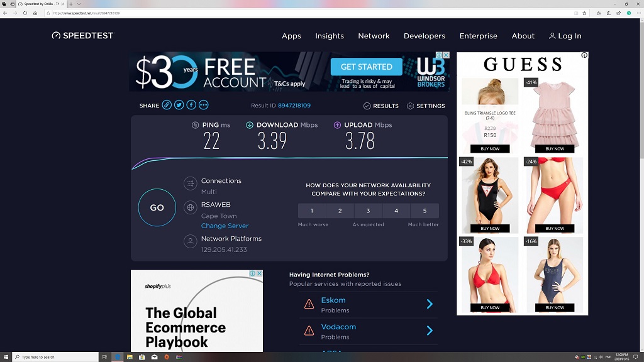644x362 pixels.
Task: Open the Mail app from taskbar
Action: 155,357
